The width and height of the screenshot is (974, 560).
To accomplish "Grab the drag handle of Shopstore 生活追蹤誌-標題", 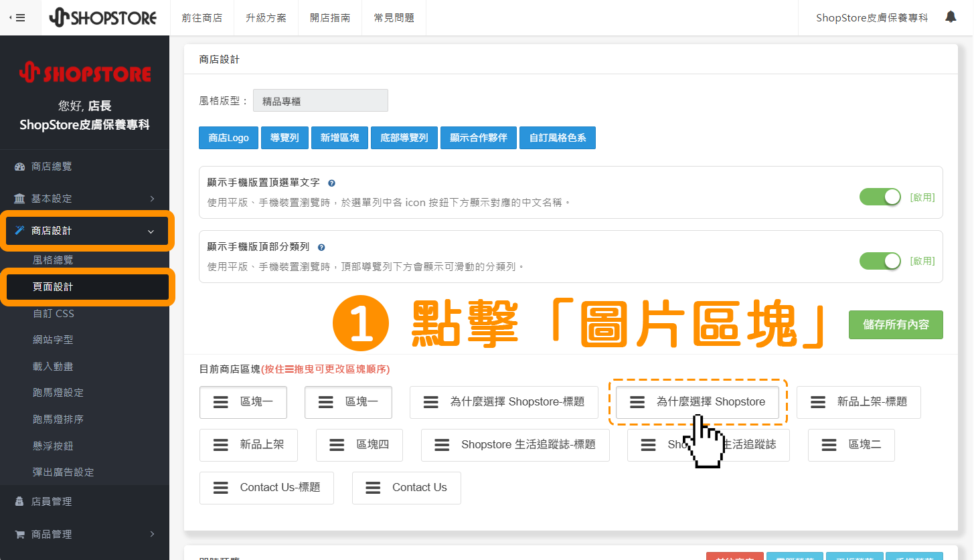I will point(442,444).
